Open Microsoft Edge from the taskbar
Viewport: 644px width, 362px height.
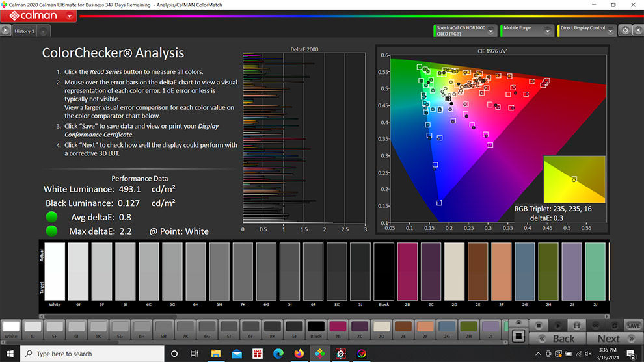tap(278, 354)
